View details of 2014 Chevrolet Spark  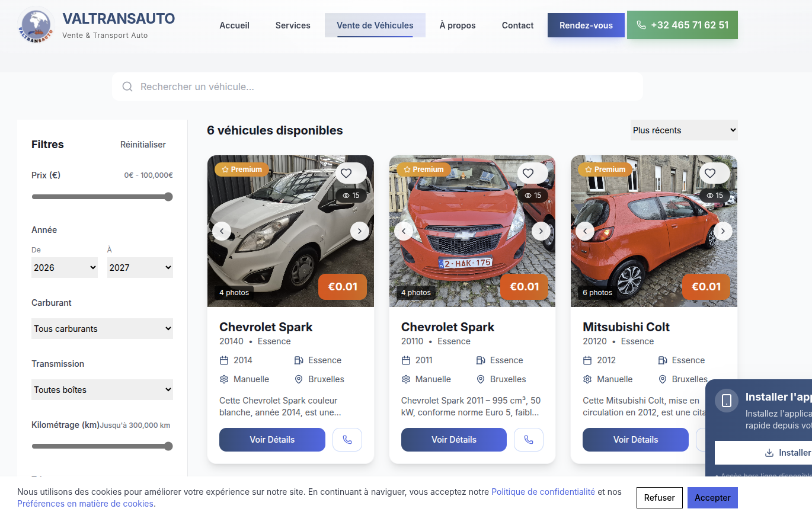(x=272, y=440)
